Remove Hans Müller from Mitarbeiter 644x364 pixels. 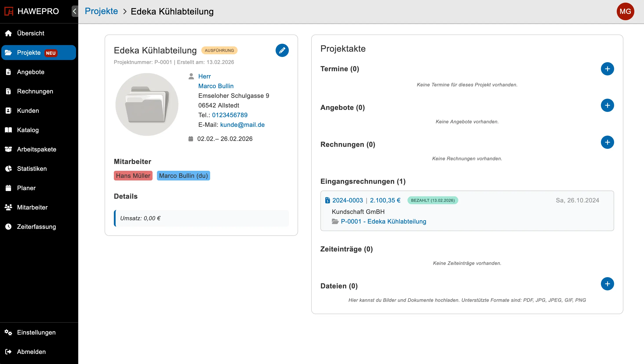133,175
